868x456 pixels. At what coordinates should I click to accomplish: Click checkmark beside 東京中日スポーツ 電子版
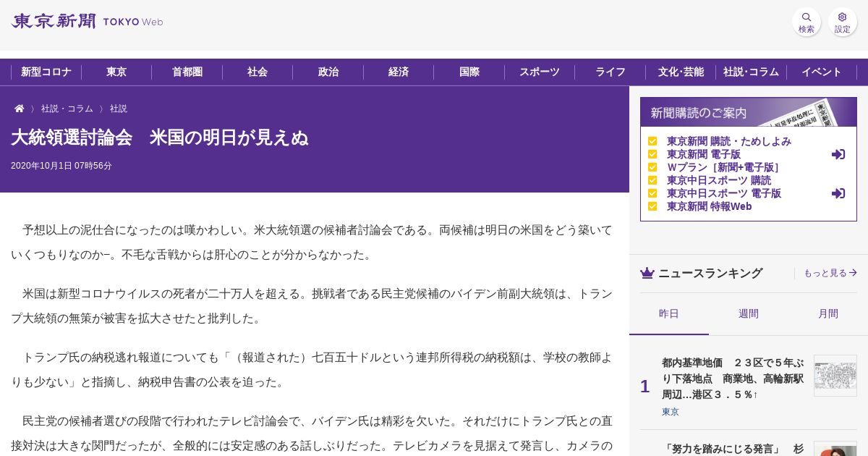[x=652, y=193]
